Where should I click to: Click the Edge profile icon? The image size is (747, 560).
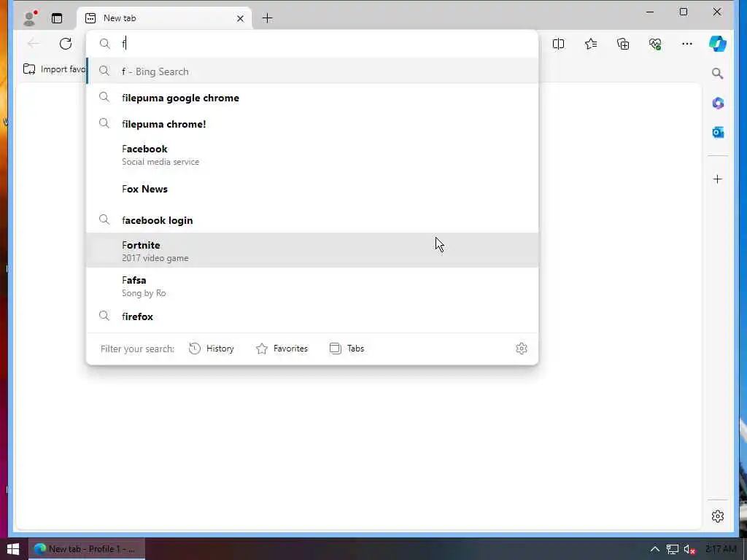click(29, 18)
